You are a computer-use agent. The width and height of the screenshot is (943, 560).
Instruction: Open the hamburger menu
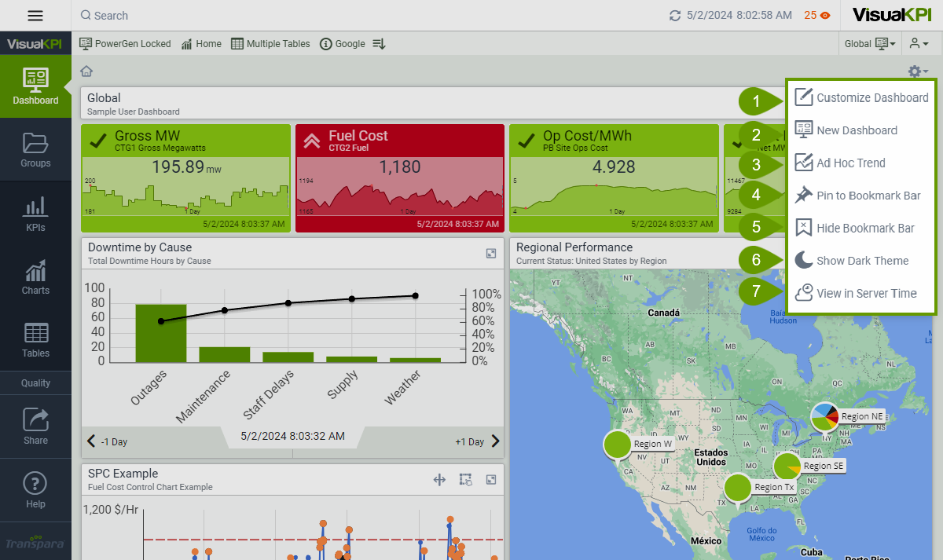(35, 16)
